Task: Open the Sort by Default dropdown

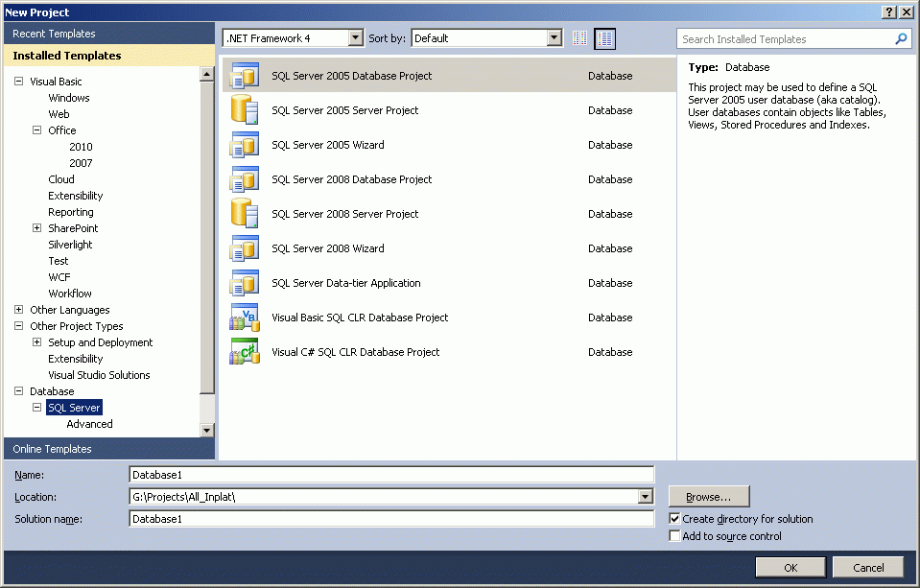Action: [x=554, y=38]
